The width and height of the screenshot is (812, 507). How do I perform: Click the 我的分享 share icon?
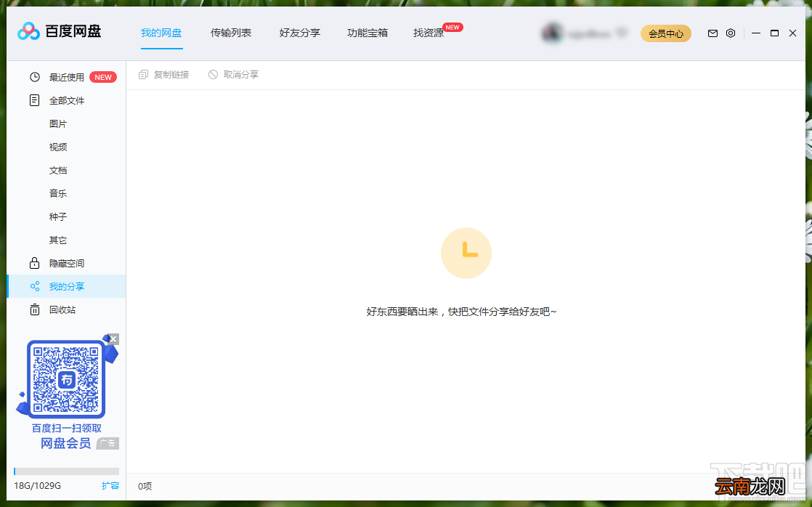(x=35, y=286)
